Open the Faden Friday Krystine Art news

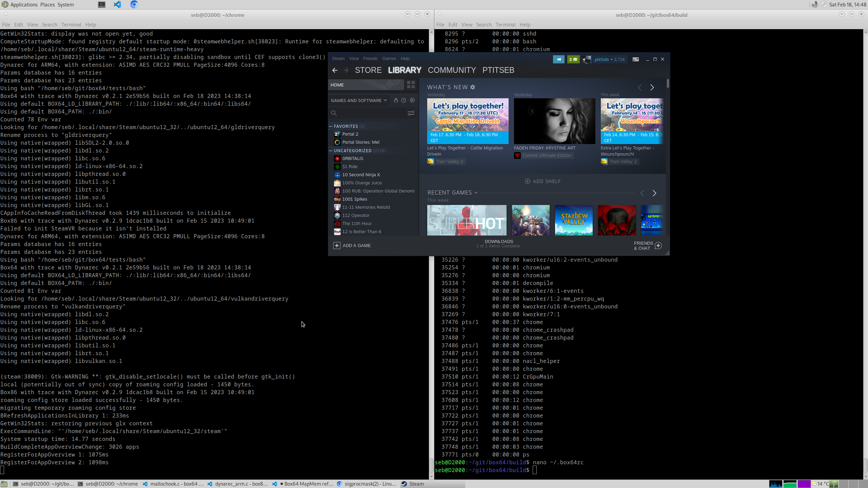click(x=555, y=121)
